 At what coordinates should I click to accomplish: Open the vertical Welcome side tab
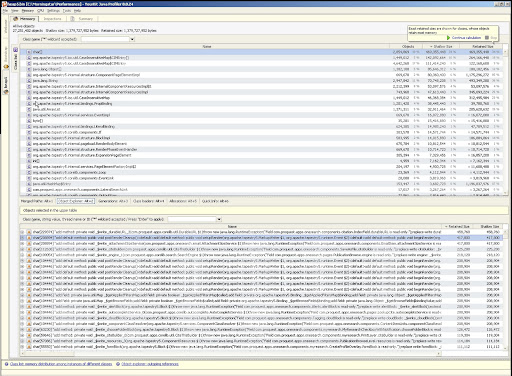coord(5,26)
